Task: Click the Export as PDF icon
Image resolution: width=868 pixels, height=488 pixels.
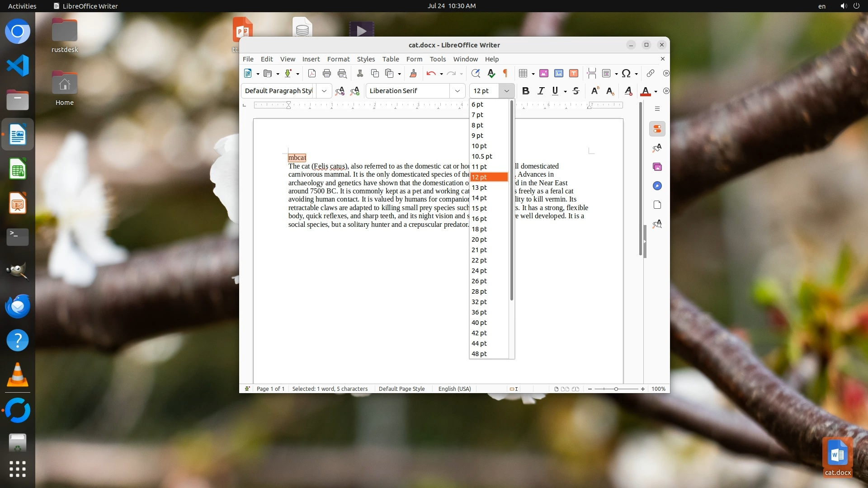Action: tap(311, 73)
